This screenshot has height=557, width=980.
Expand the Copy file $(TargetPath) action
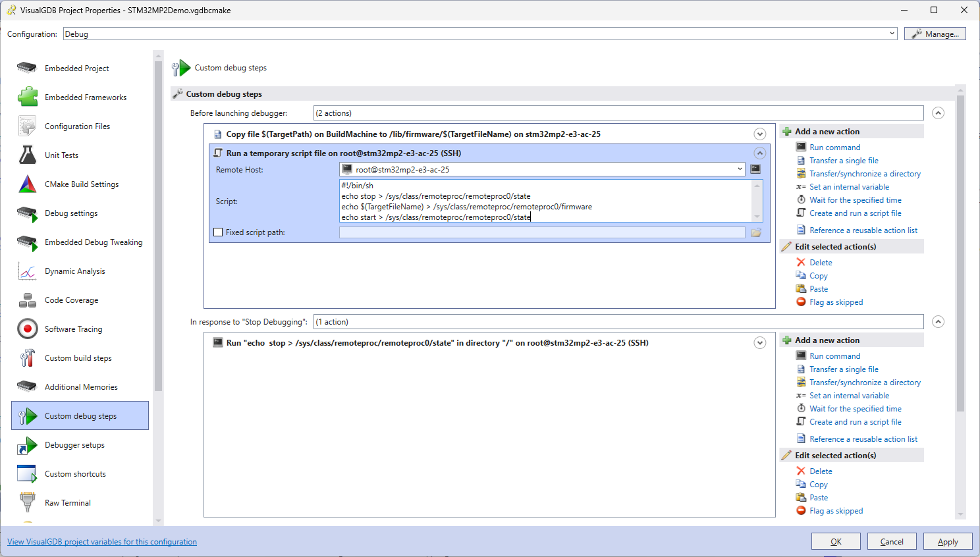pyautogui.click(x=760, y=134)
